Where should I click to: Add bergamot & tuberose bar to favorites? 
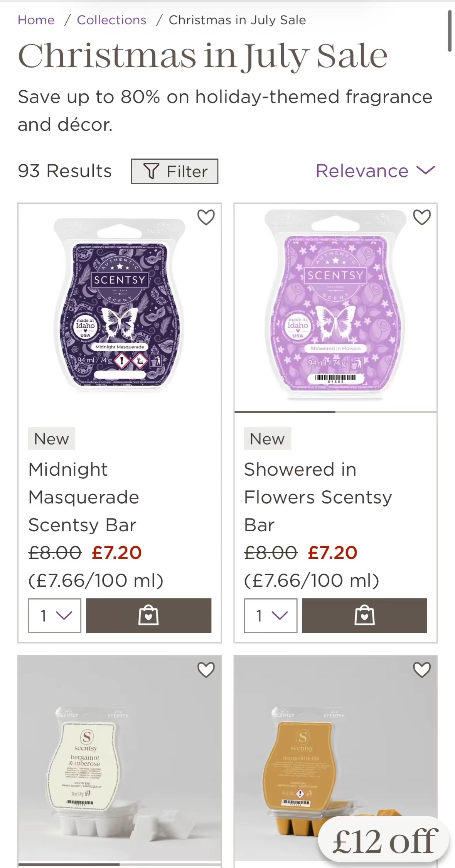pos(206,670)
